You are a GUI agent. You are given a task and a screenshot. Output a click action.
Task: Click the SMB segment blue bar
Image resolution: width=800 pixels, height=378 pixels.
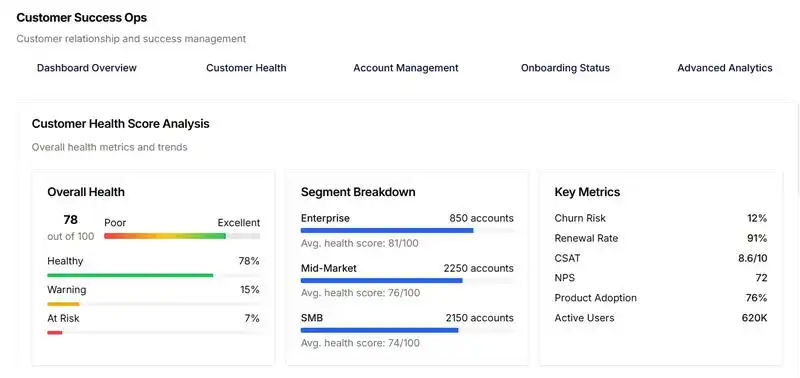pos(407,330)
